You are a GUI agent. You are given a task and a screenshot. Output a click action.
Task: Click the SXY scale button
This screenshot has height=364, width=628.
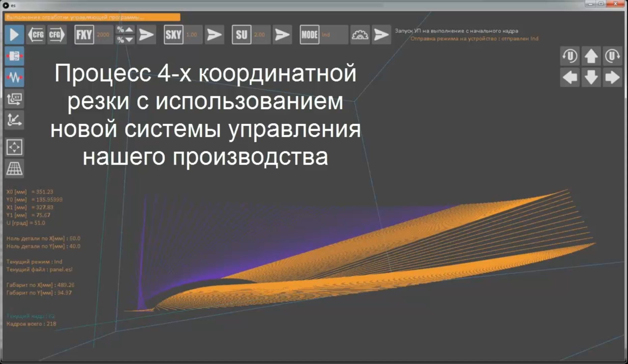[x=173, y=35]
